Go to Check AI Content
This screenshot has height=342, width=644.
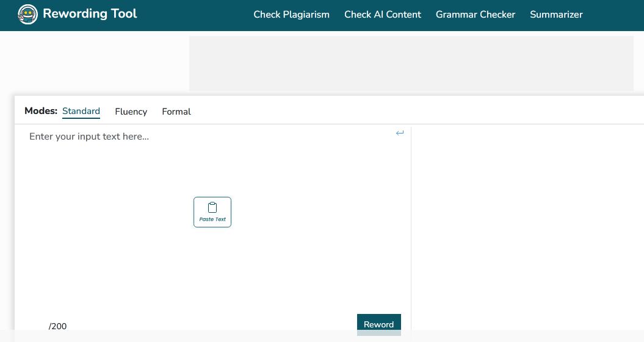coord(382,15)
